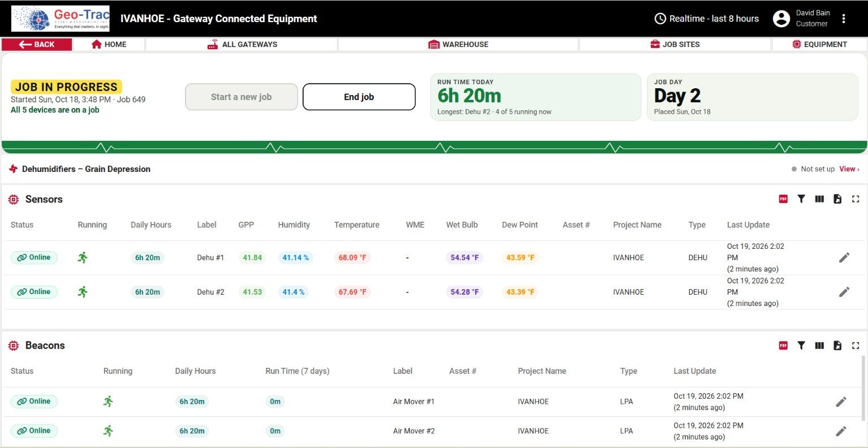The height and width of the screenshot is (448, 868).
Task: Open the Job Sites tab
Action: click(675, 44)
